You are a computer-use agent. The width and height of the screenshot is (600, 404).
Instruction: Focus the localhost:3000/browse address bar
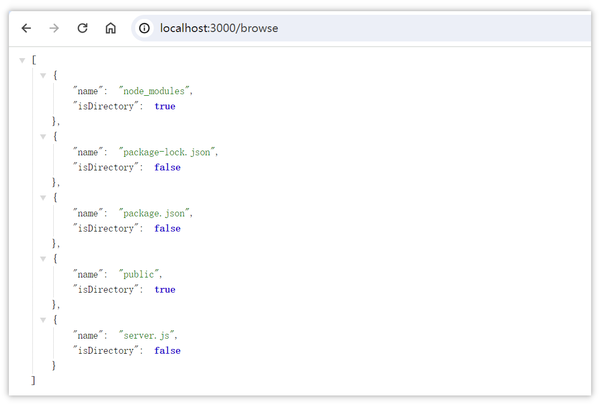(361, 28)
